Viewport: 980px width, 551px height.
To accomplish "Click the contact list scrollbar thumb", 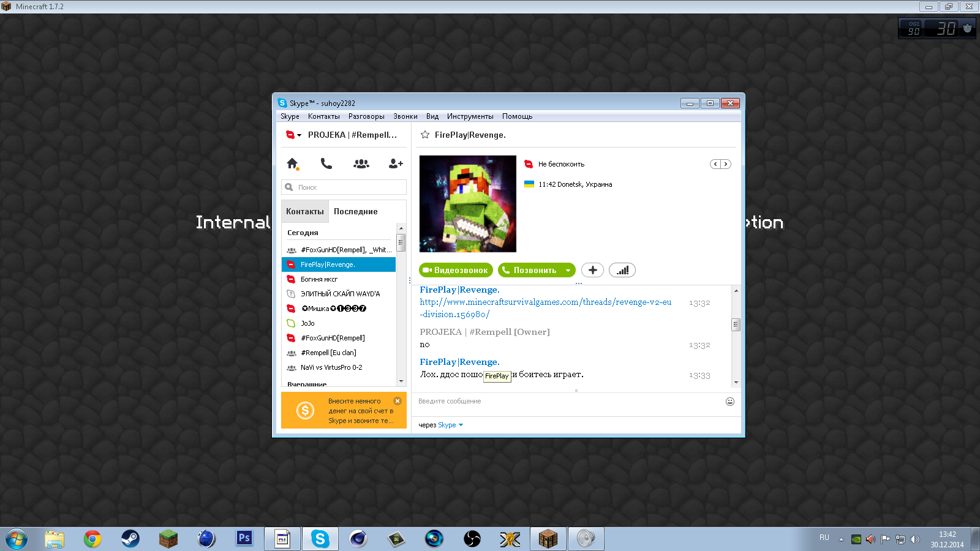I will (401, 242).
